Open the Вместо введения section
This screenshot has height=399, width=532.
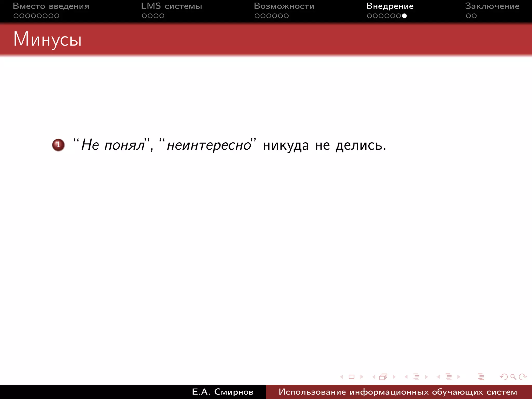[51, 6]
